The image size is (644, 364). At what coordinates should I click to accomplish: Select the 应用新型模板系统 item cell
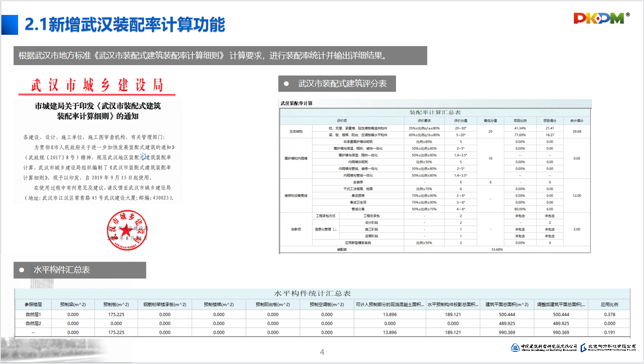[x=358, y=243]
